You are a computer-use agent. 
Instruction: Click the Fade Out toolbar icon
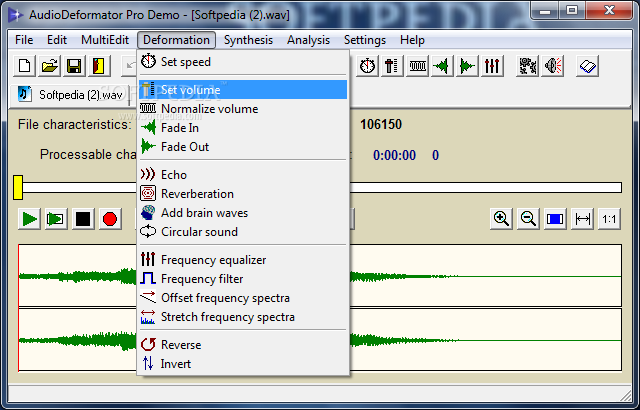click(467, 66)
